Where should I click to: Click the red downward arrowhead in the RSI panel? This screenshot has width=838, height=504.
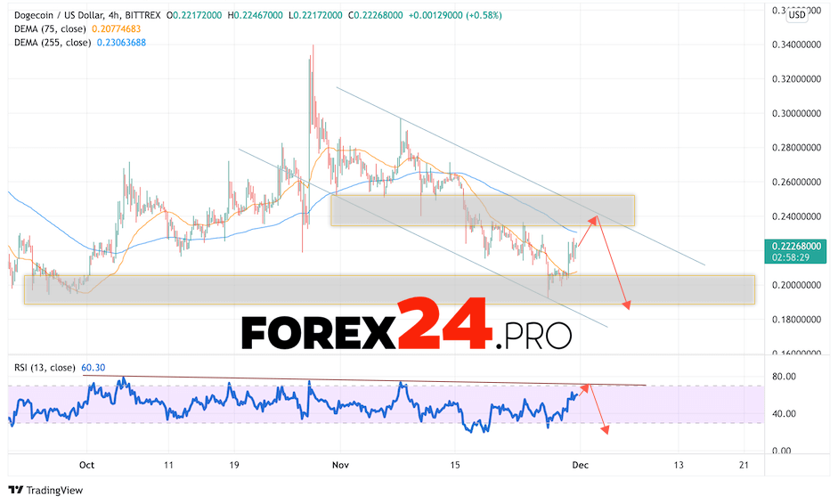tap(606, 430)
